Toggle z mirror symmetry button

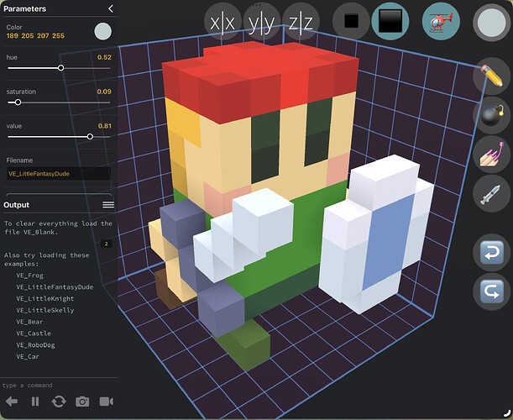click(301, 22)
